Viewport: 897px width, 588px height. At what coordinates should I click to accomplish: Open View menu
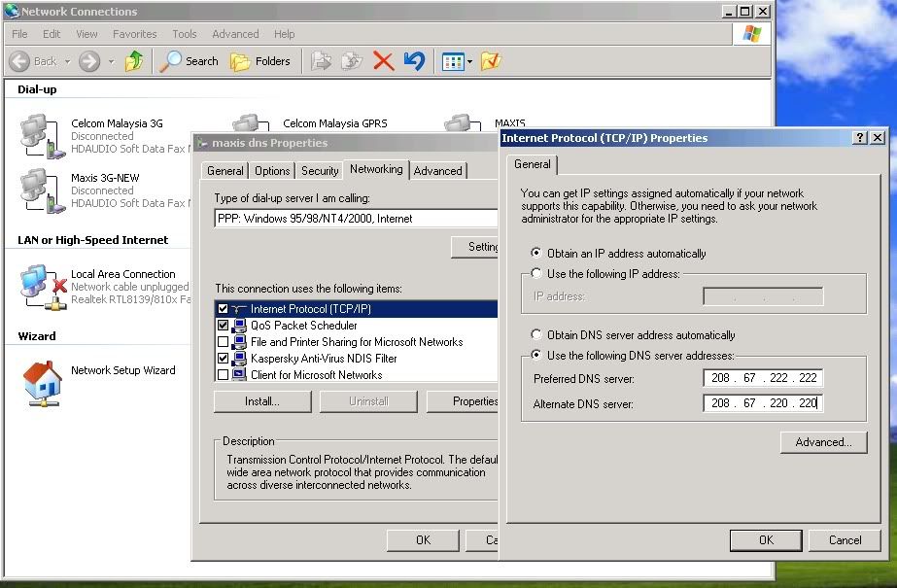pyautogui.click(x=86, y=34)
